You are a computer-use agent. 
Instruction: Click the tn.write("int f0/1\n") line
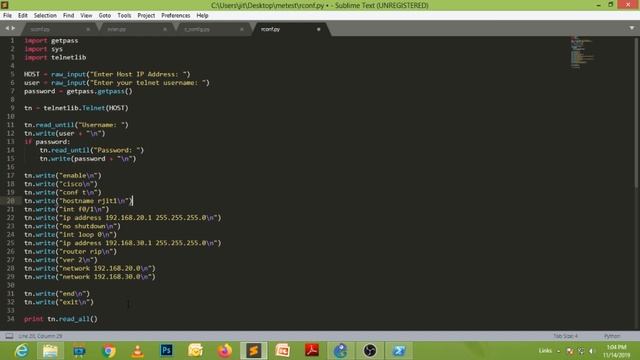67,209
